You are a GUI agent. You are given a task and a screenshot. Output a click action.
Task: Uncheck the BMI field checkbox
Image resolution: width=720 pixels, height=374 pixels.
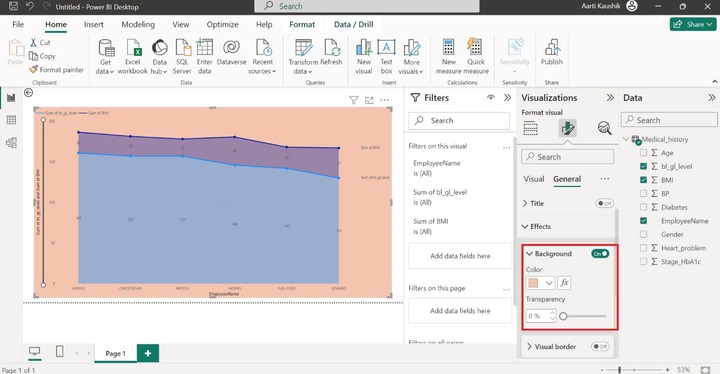pyautogui.click(x=643, y=180)
